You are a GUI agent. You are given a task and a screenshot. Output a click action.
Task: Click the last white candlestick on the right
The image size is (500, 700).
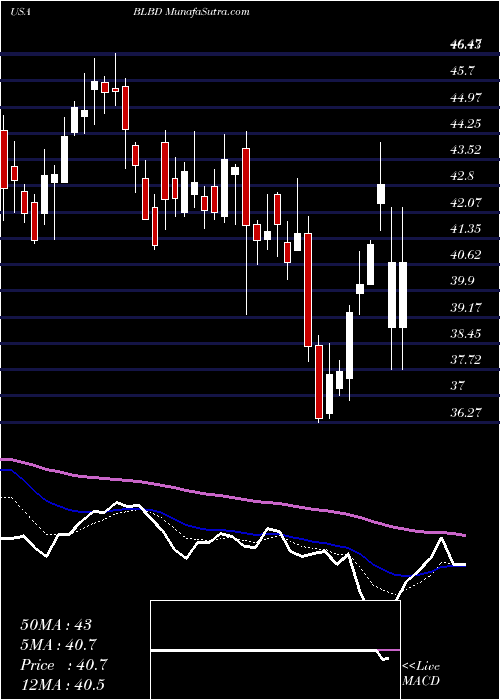(x=403, y=295)
